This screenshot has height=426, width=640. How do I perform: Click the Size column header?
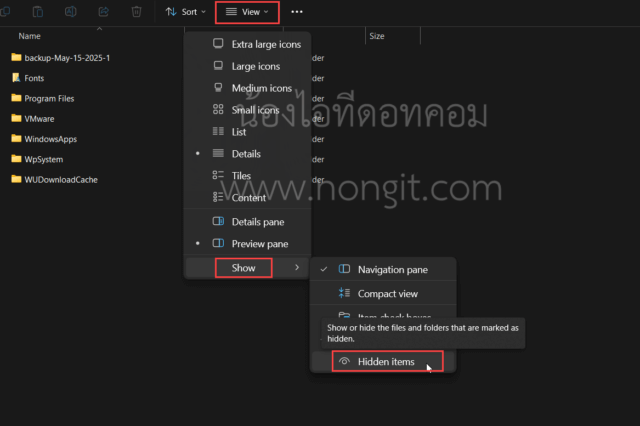tap(377, 36)
